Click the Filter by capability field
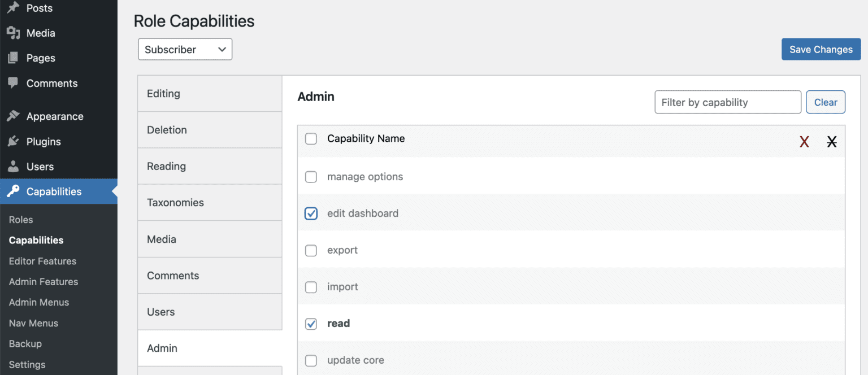The height and width of the screenshot is (375, 868). point(727,102)
